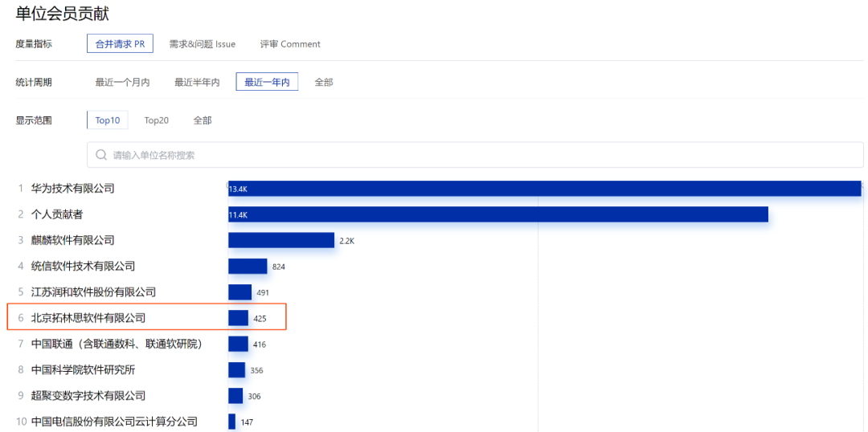Switch to 评审 Comment metric
The image size is (868, 432).
(290, 44)
